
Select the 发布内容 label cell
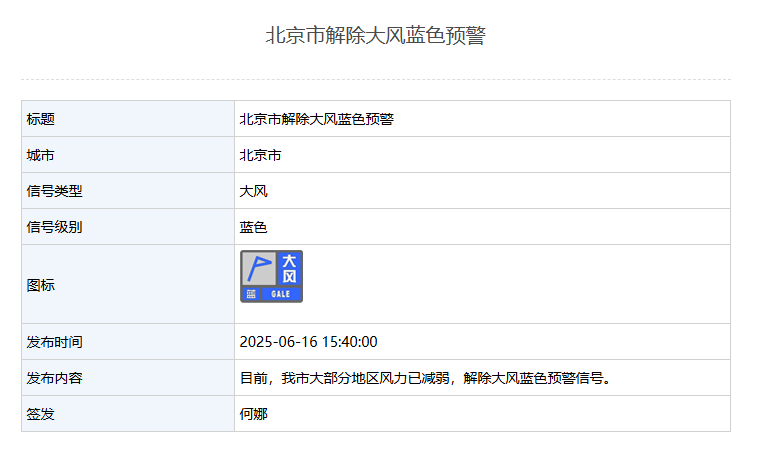point(127,378)
